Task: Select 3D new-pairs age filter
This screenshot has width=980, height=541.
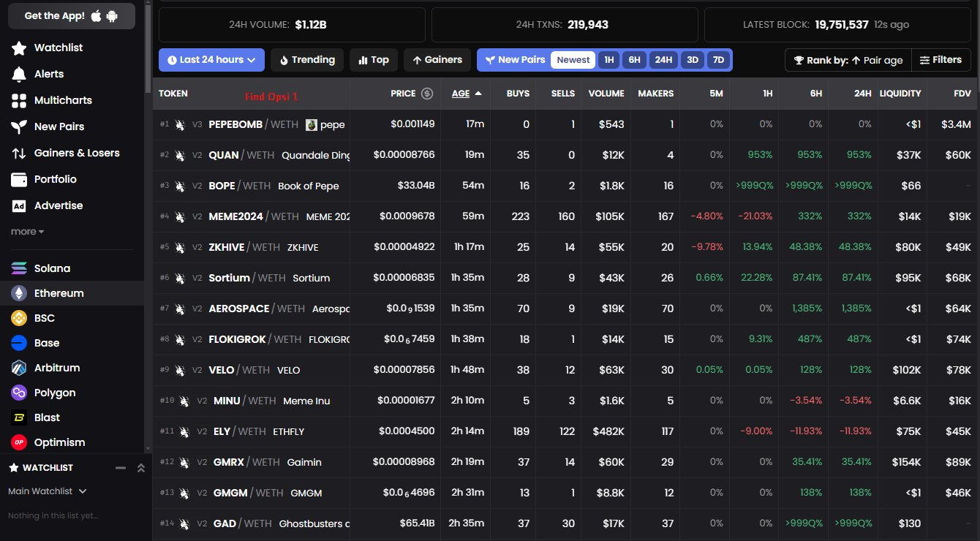Action: (x=692, y=60)
